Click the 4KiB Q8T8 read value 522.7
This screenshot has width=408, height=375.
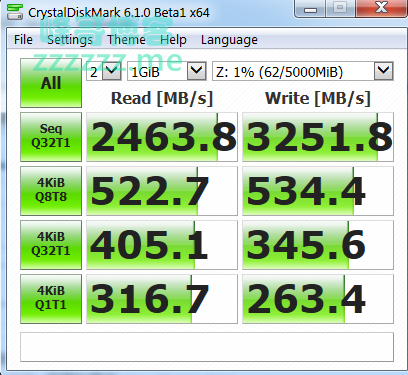162,191
